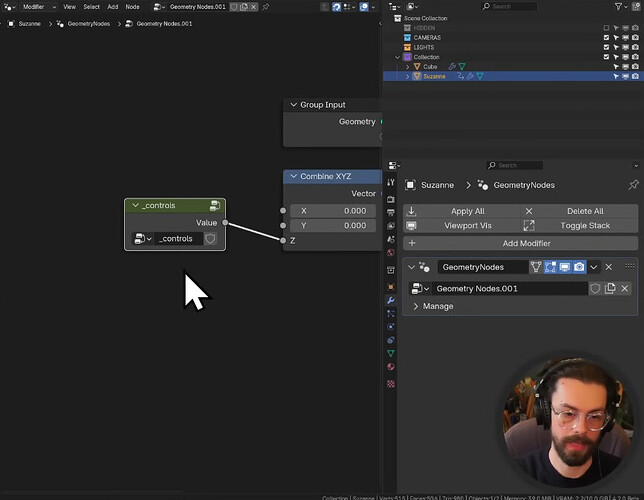Viewport: 644px width, 500px height.
Task: Open the View Layer properties tab
Action: [x=391, y=226]
